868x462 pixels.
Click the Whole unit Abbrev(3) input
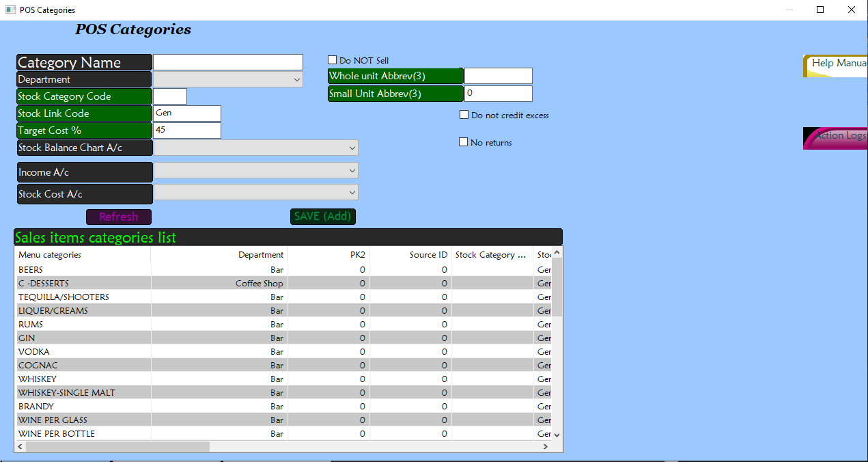(x=499, y=76)
